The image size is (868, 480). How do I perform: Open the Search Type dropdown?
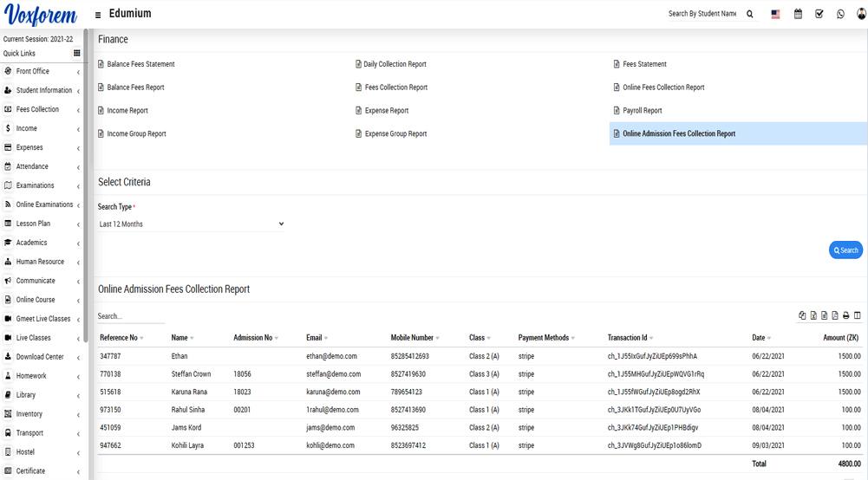pos(191,224)
